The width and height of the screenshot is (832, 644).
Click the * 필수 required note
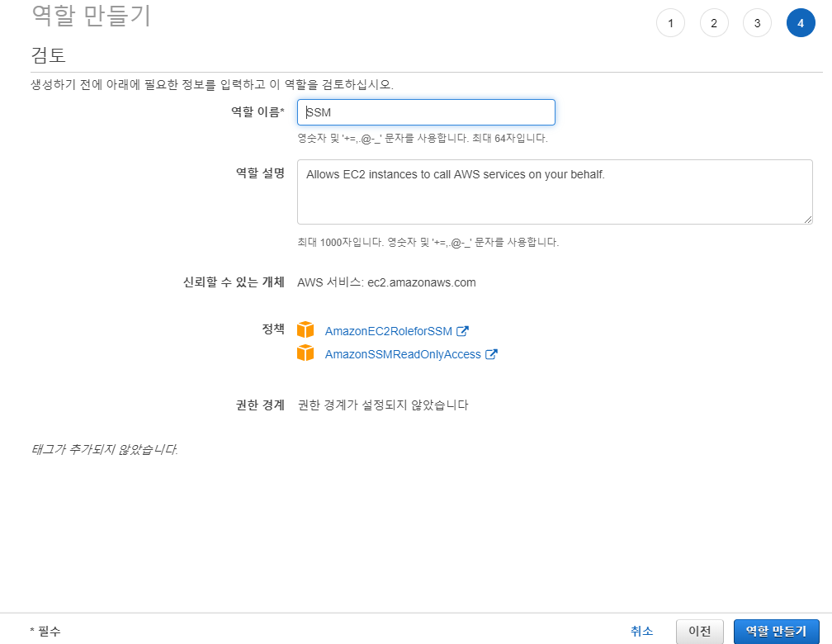45,632
